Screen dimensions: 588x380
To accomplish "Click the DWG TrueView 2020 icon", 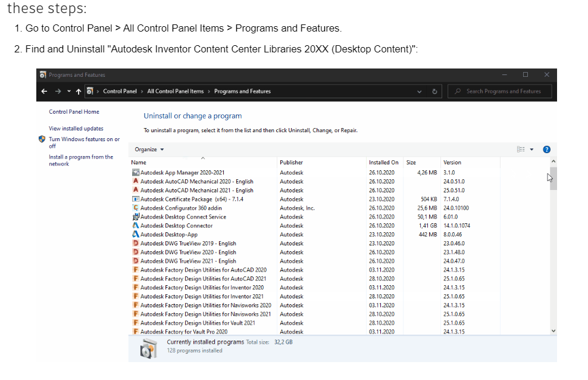I will click(x=136, y=252).
